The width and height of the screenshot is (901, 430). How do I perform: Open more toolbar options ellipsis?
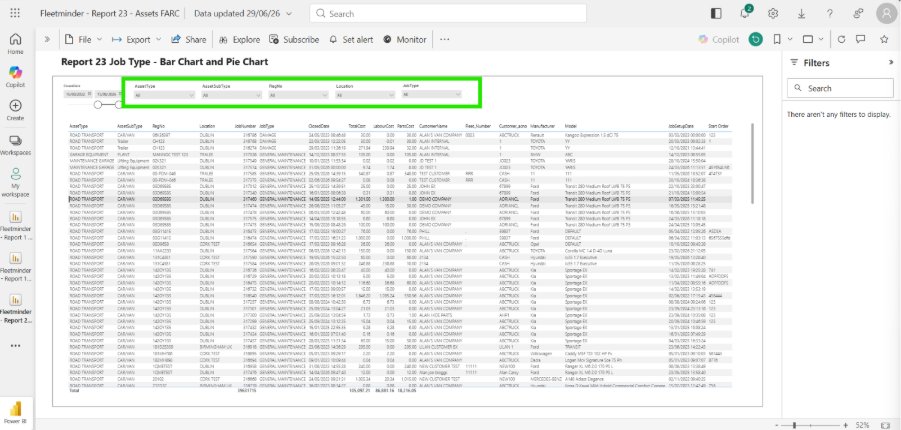click(444, 40)
